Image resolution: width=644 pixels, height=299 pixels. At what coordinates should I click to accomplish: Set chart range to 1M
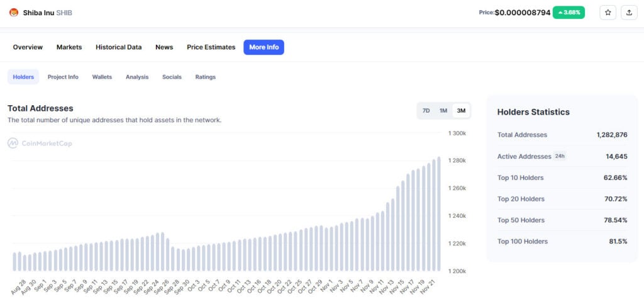click(x=443, y=111)
